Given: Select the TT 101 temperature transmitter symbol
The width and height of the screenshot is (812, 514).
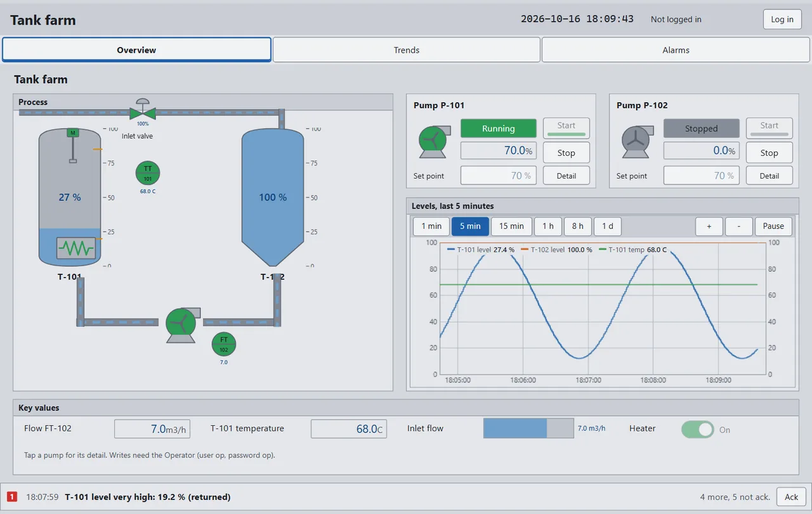Looking at the screenshot, I should (x=148, y=173).
